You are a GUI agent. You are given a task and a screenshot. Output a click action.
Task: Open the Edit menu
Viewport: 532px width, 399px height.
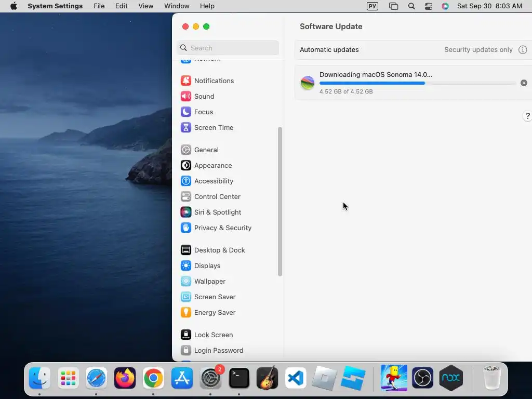[x=121, y=6]
